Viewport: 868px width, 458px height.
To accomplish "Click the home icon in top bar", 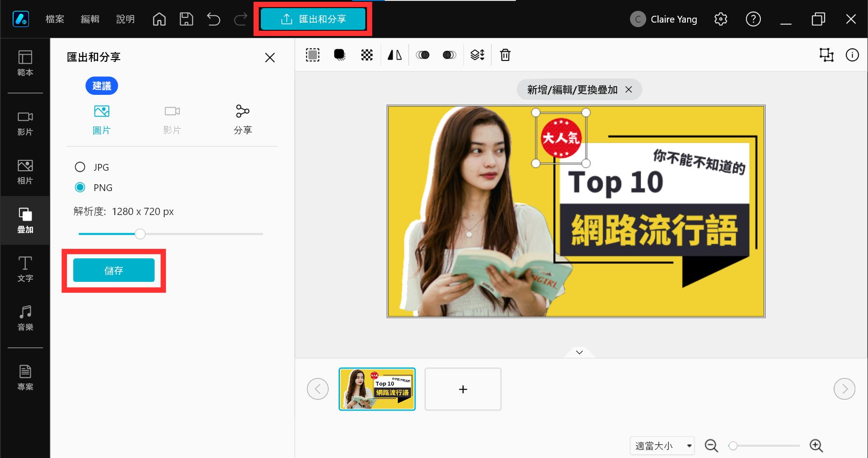I will coord(159,19).
